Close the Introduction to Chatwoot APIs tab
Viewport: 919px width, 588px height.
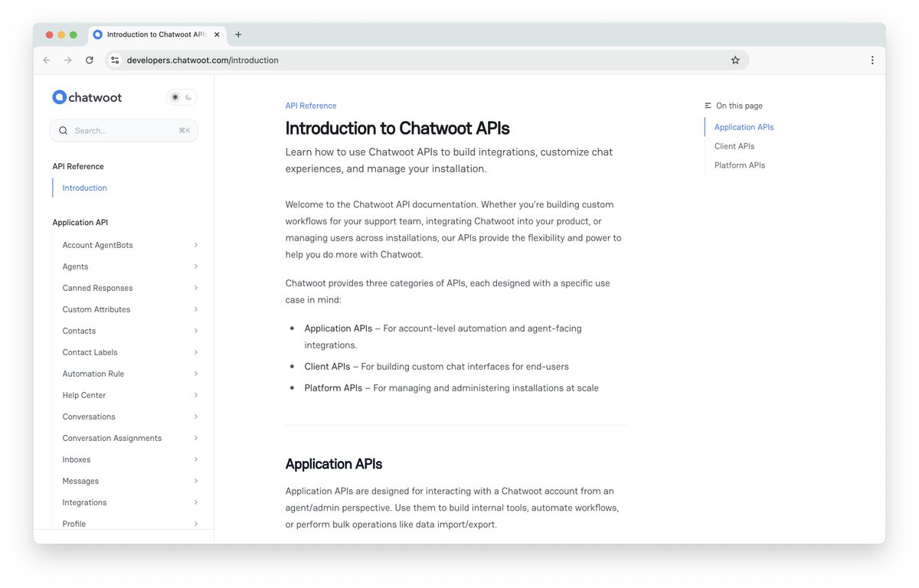pyautogui.click(x=217, y=34)
